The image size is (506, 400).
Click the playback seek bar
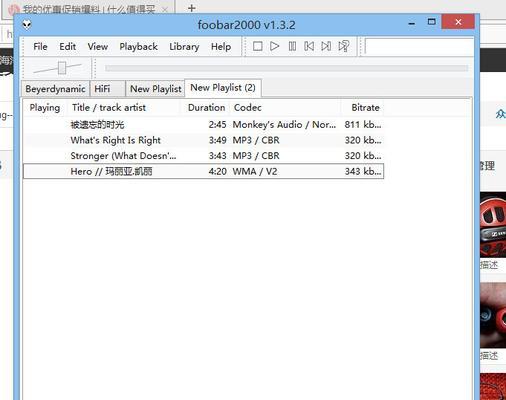pos(286,68)
